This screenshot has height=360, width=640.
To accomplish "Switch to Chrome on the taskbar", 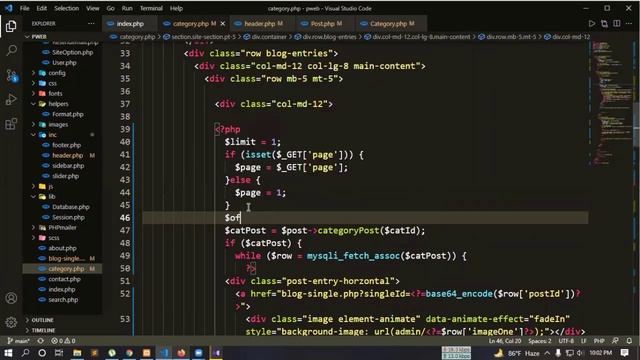I will click(x=129, y=353).
